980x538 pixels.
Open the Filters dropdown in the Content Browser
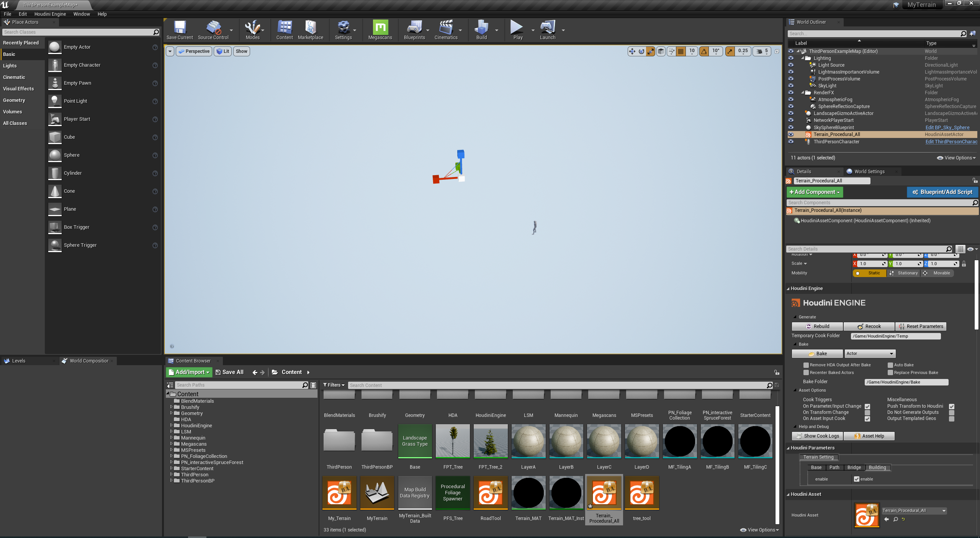(x=334, y=385)
